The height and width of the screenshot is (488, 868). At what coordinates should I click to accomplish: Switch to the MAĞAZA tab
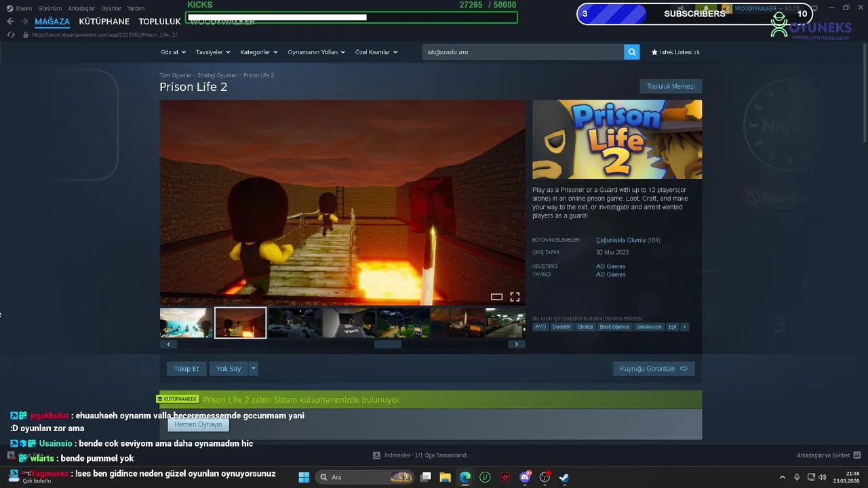[52, 22]
